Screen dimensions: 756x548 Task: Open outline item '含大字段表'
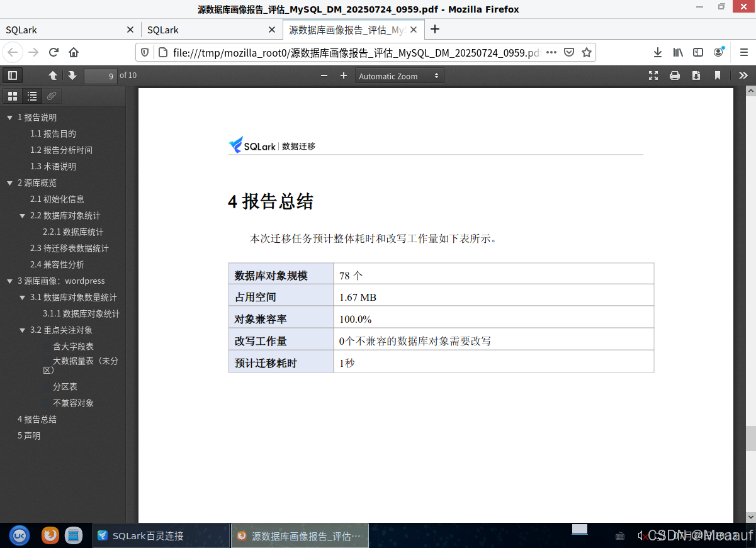point(73,347)
